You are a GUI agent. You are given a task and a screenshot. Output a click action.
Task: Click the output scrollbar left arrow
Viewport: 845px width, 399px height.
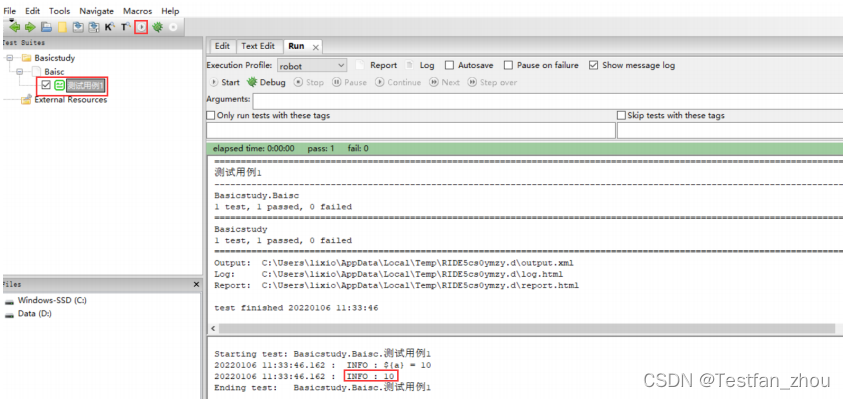pyautogui.click(x=213, y=328)
